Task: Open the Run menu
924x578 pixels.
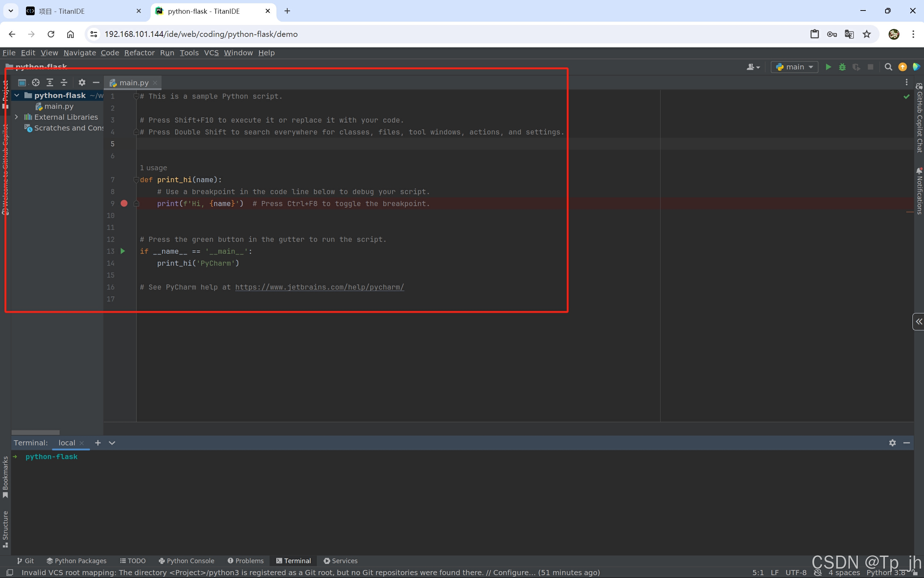Action: point(167,53)
